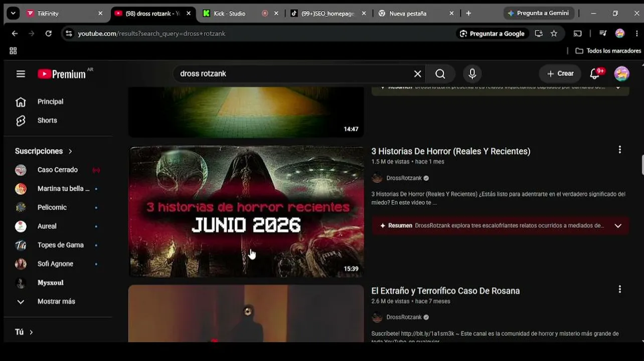Open Shorts from the sidebar

pyautogui.click(x=47, y=120)
